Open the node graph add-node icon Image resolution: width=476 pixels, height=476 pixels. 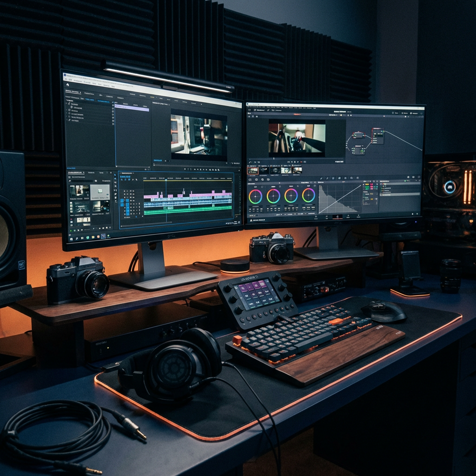tap(421, 113)
